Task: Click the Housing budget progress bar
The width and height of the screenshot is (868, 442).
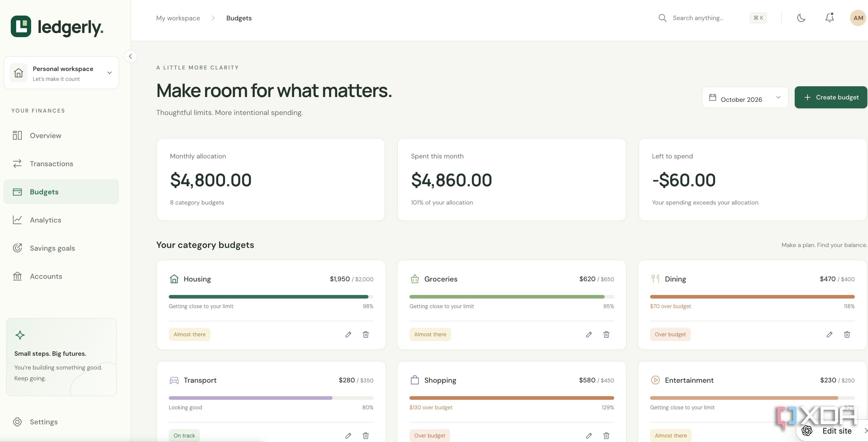Action: tap(271, 297)
